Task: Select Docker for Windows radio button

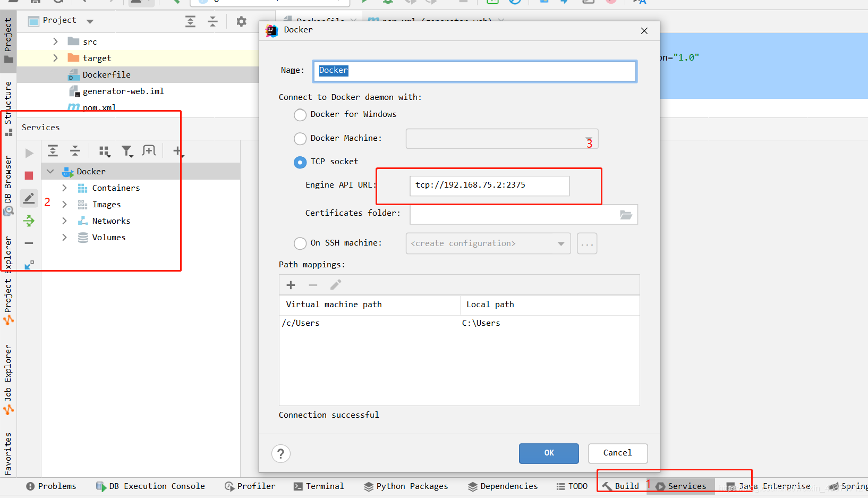Action: coord(300,115)
